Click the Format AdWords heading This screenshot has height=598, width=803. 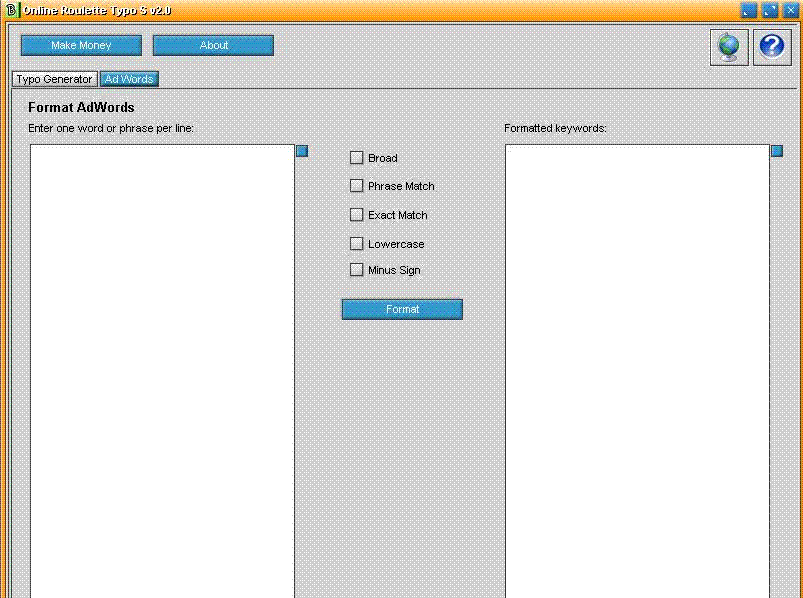[81, 108]
